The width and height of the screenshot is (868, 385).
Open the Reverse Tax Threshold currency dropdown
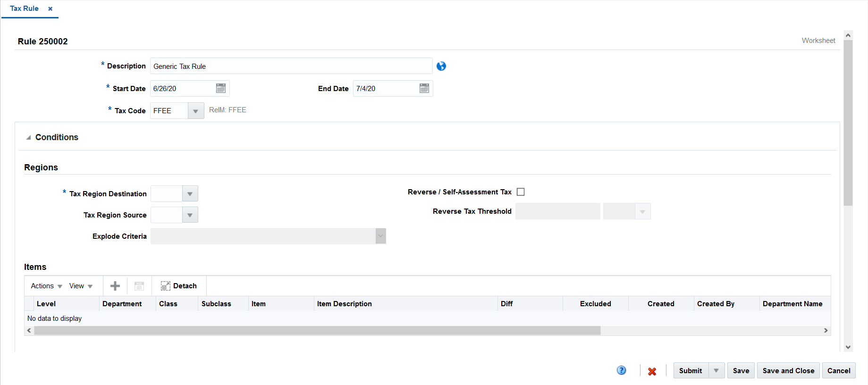click(x=642, y=211)
